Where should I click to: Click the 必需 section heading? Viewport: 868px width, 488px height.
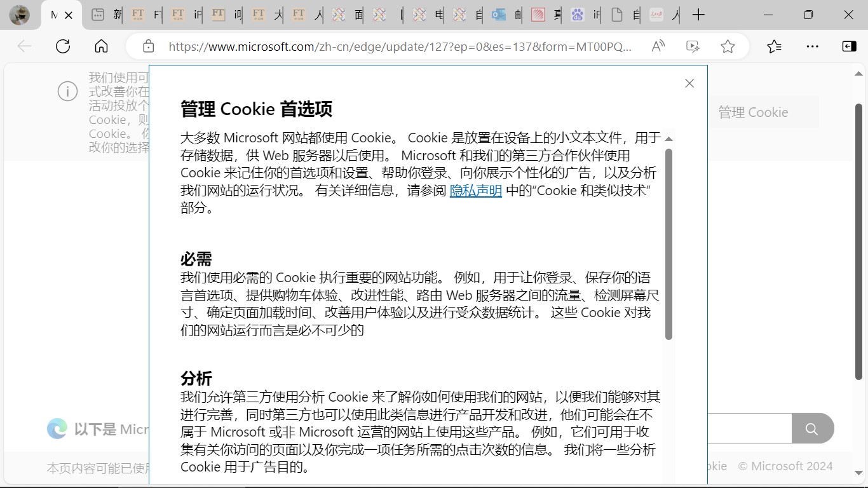click(x=196, y=259)
